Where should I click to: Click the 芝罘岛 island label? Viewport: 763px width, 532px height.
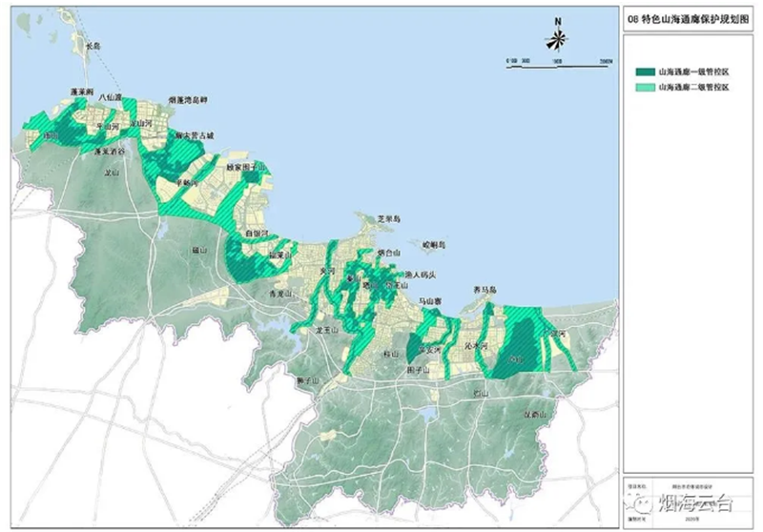(390, 218)
